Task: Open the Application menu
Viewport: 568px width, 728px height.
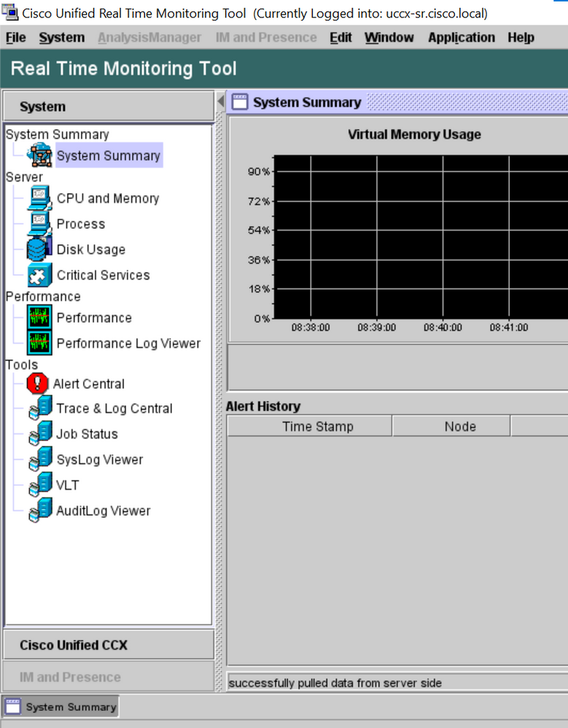Action: [462, 38]
